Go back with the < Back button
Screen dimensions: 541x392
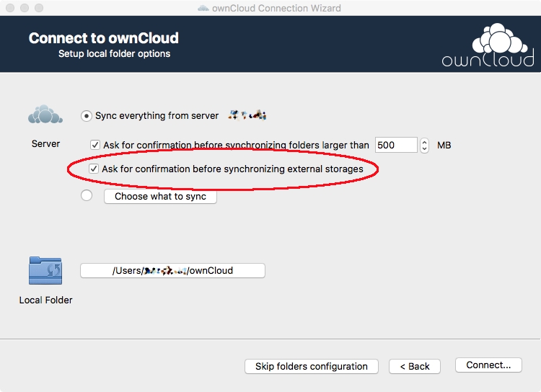click(x=415, y=366)
